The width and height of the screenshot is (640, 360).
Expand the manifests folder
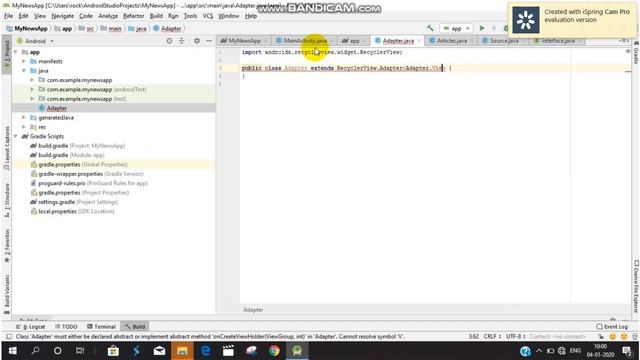coord(24,61)
